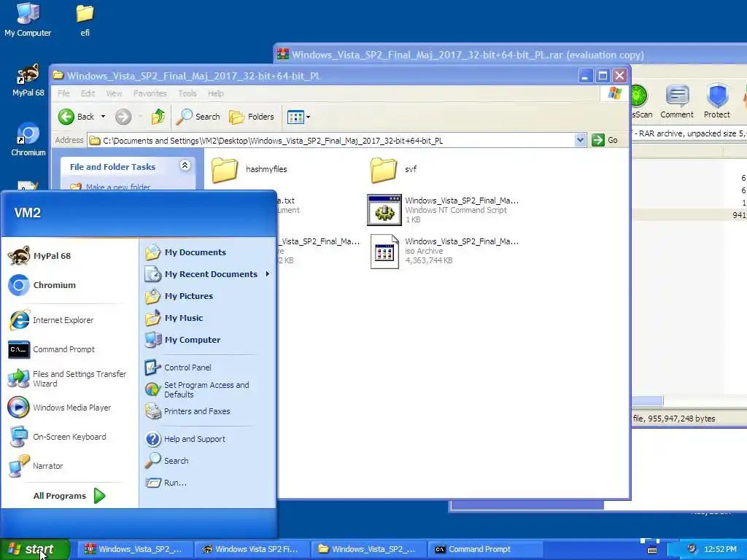Open the Edit menu in Explorer
The height and width of the screenshot is (560, 747).
tap(88, 93)
